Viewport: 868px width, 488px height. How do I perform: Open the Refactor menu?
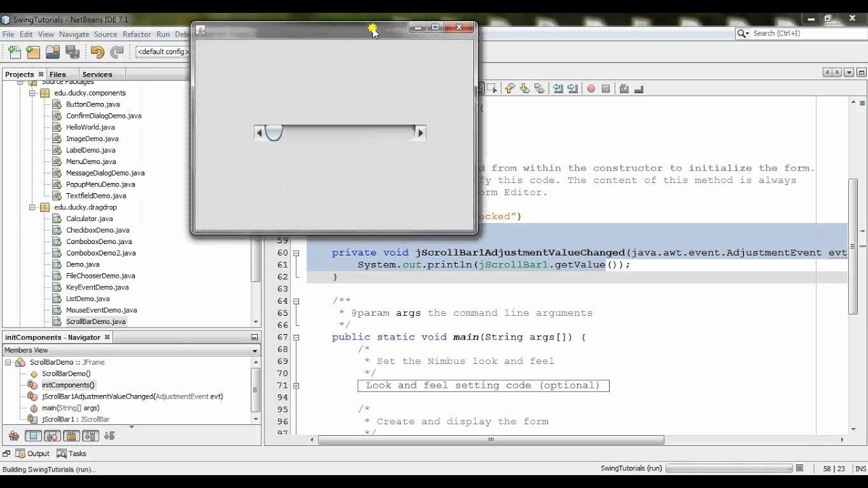(x=137, y=34)
